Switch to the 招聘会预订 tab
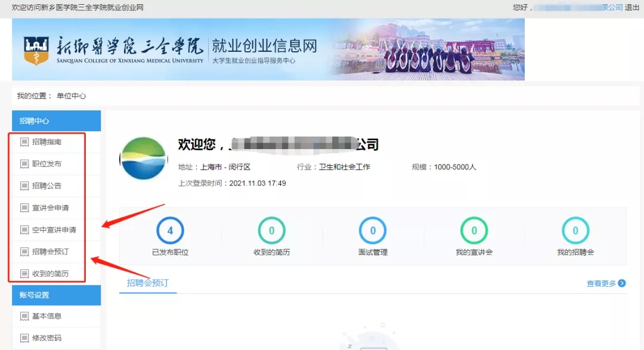This screenshot has height=350, width=644. [x=148, y=283]
